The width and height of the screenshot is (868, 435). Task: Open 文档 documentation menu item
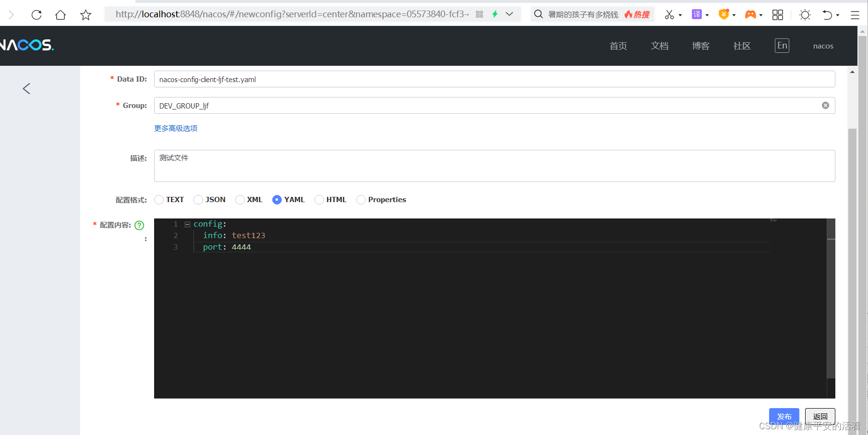(660, 46)
